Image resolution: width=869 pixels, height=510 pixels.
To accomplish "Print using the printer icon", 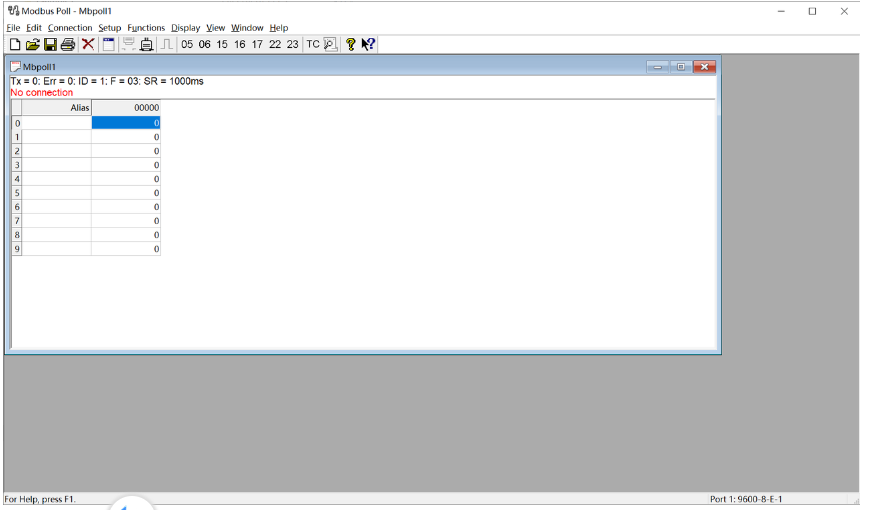I will tap(68, 44).
